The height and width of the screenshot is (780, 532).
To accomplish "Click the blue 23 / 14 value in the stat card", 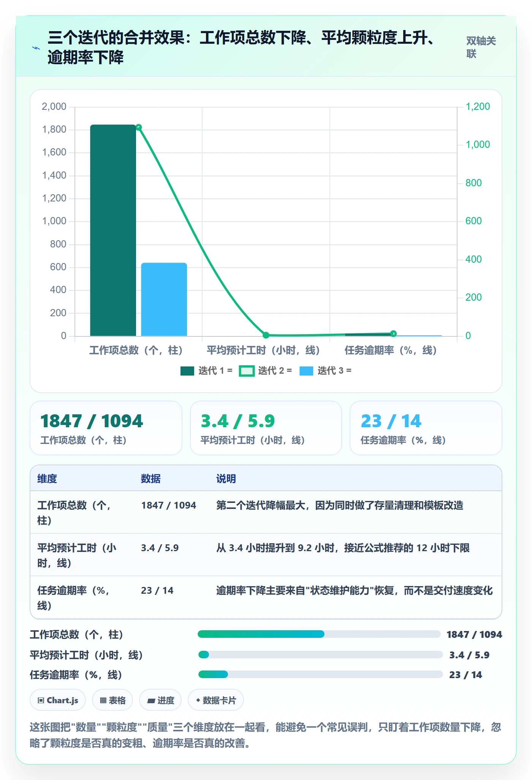I will click(391, 421).
